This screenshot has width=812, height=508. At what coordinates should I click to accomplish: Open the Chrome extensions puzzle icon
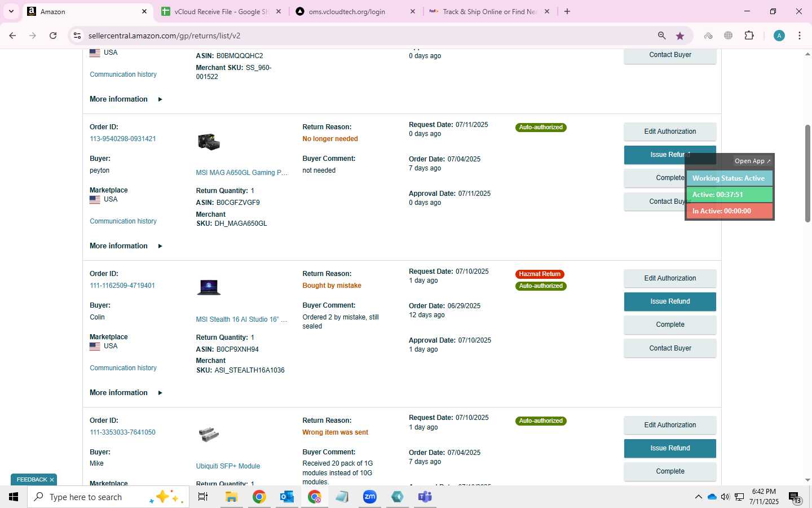(x=749, y=36)
